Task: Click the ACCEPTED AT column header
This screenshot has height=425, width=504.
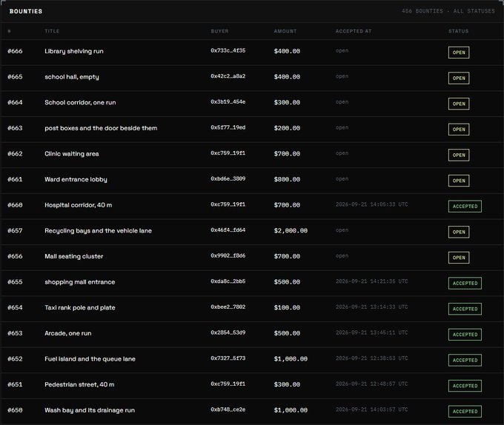Action: [x=354, y=31]
